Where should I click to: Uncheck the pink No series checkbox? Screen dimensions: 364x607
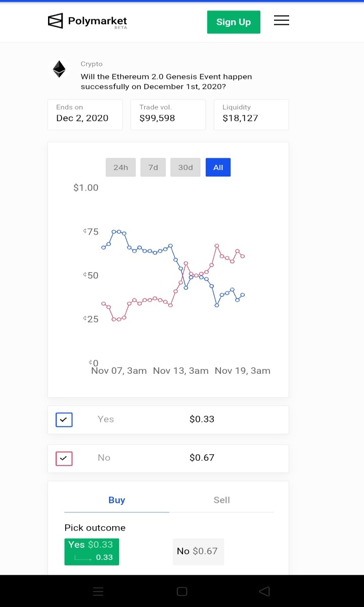click(x=64, y=458)
